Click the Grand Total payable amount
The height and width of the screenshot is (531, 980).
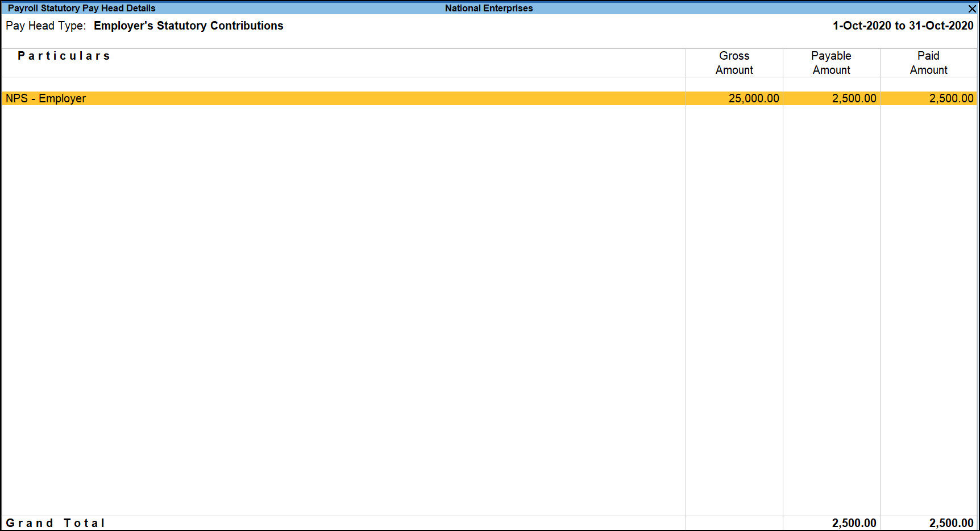point(854,523)
